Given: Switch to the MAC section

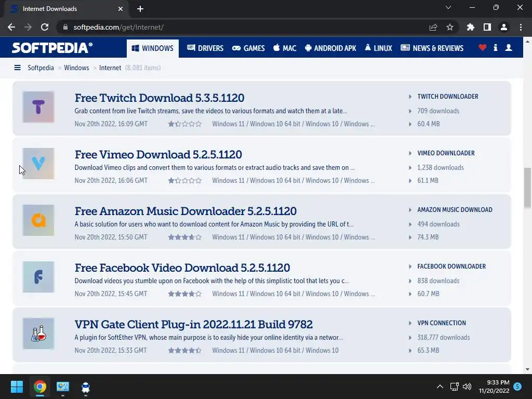Looking at the screenshot, I should click(x=285, y=48).
